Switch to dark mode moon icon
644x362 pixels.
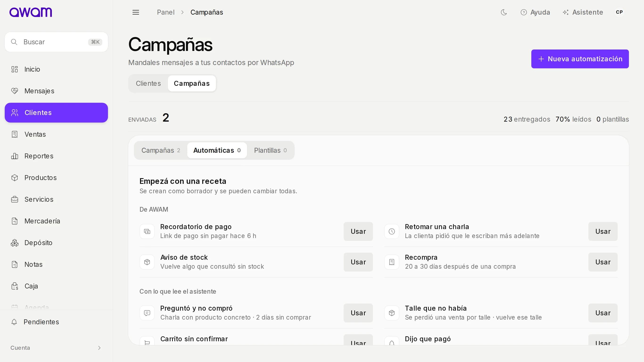[x=504, y=12]
